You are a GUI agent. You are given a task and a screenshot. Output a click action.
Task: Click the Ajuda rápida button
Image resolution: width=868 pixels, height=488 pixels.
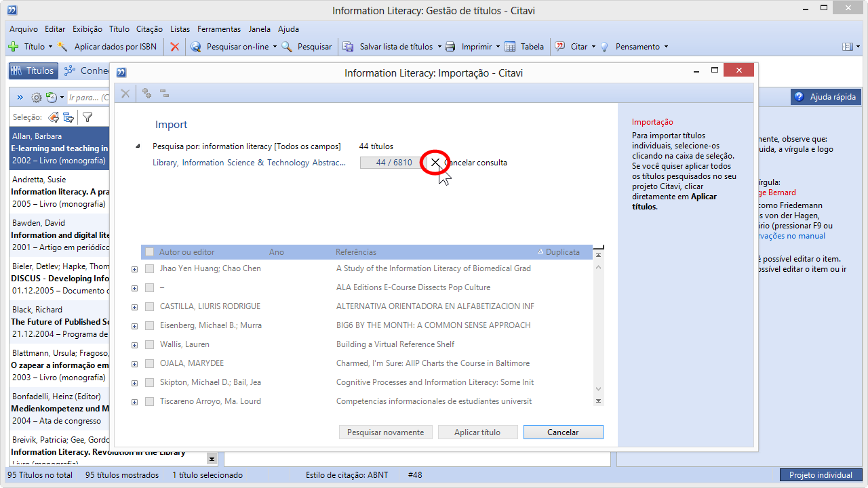826,97
